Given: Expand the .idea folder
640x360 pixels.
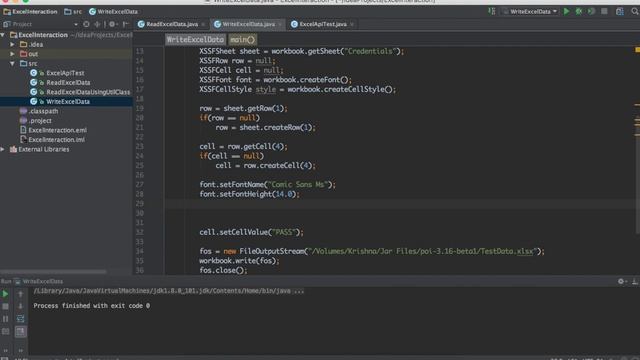Looking at the screenshot, I should [x=13, y=44].
